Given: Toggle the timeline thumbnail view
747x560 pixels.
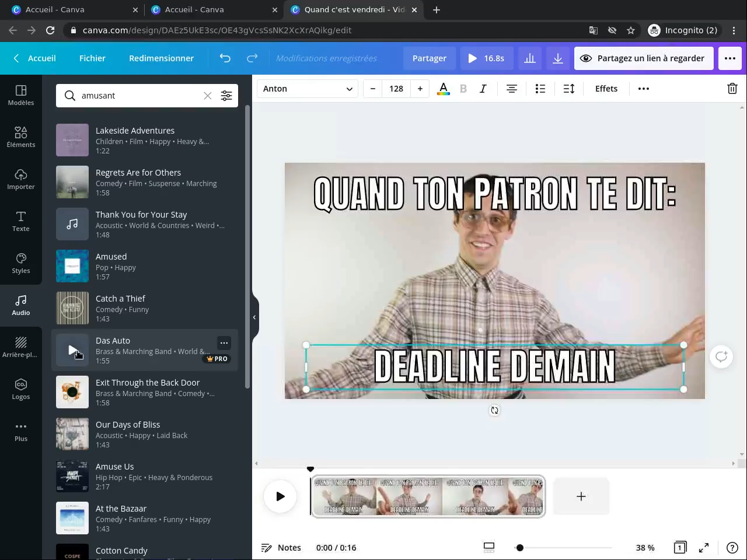Looking at the screenshot, I should coord(489,547).
